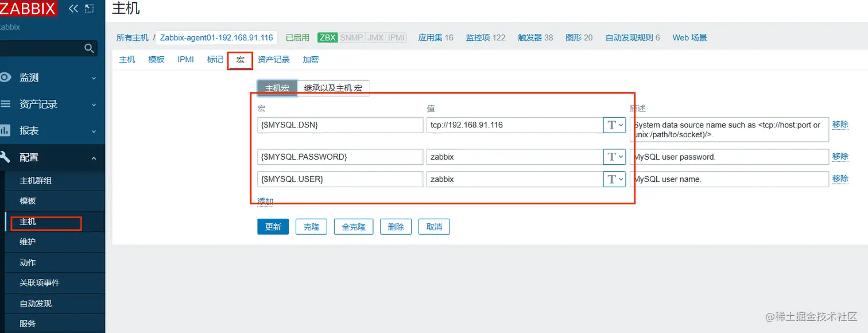Expand the 监测 menu chevron
Viewport: 868px width, 333px height.
point(94,78)
